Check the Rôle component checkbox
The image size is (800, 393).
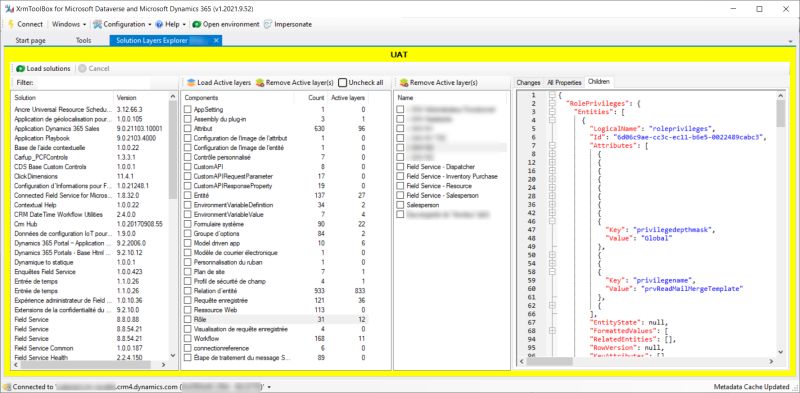click(x=188, y=320)
